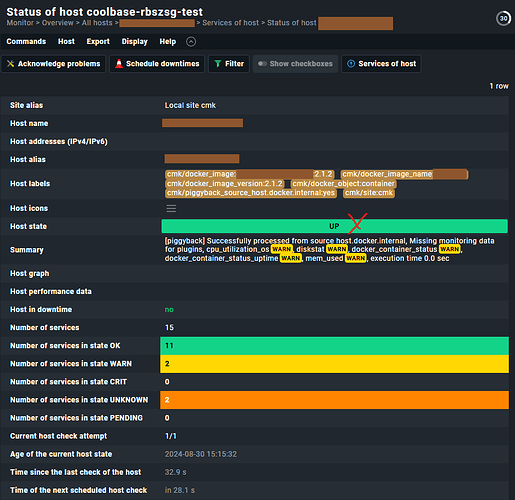This screenshot has width=515, height=500.
Task: Click the cmk/docker_object:container label
Action: click(x=343, y=184)
